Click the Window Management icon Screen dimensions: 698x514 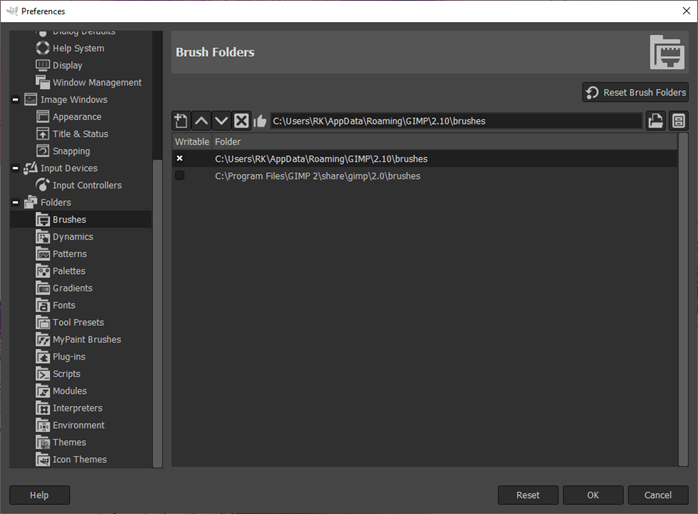click(43, 82)
